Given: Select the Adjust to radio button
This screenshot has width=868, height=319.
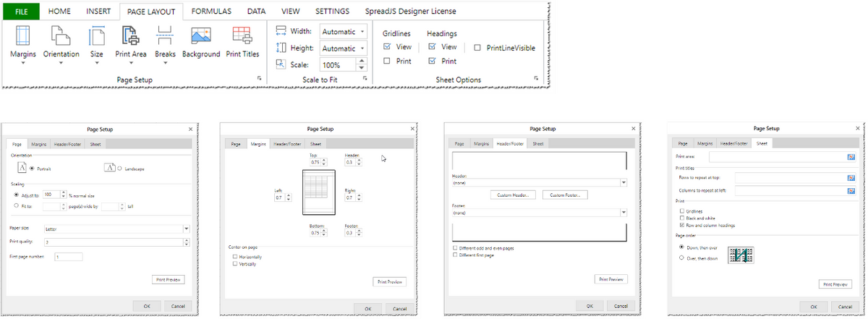Looking at the screenshot, I should [x=16, y=195].
